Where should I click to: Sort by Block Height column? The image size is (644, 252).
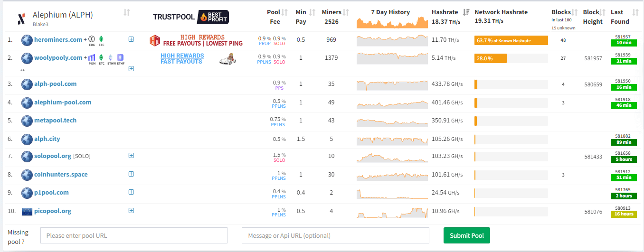click(x=603, y=12)
